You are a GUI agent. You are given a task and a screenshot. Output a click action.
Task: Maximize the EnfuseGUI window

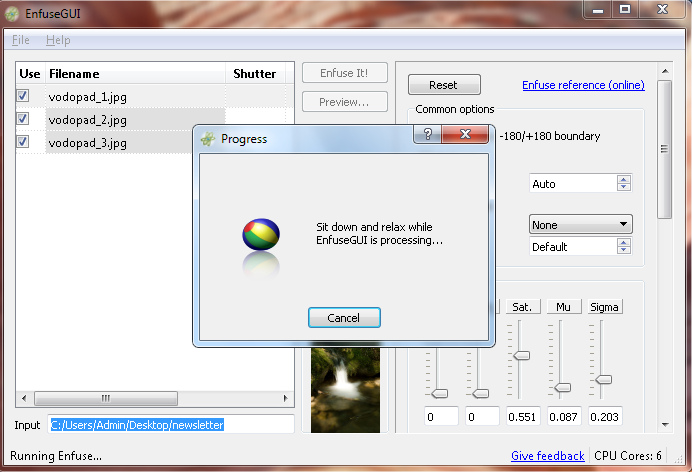click(625, 9)
